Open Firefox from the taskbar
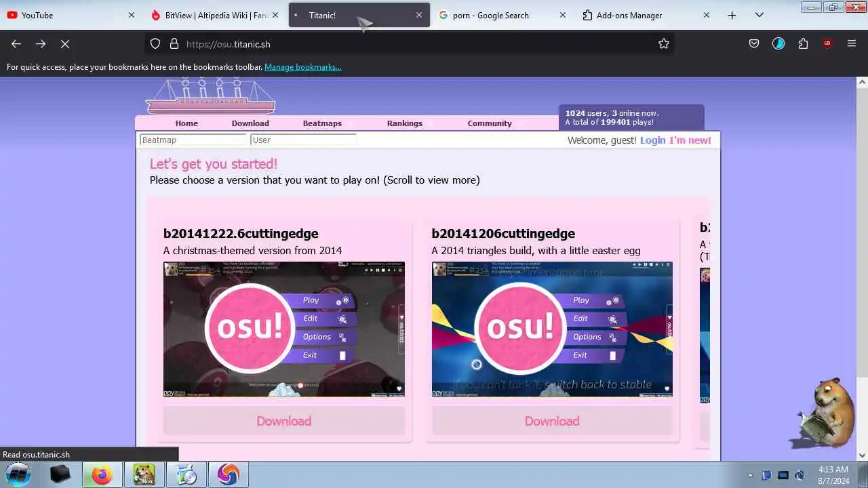 pyautogui.click(x=102, y=474)
